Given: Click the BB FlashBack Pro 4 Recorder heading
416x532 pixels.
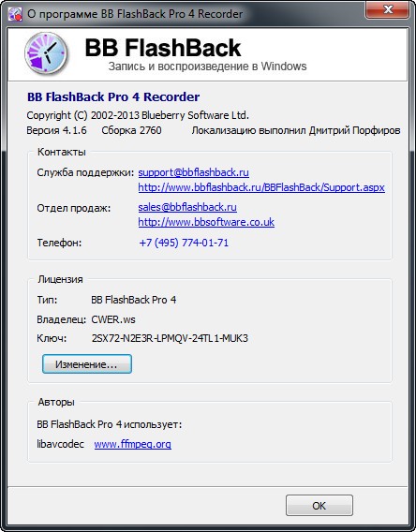Looking at the screenshot, I should click(113, 97).
